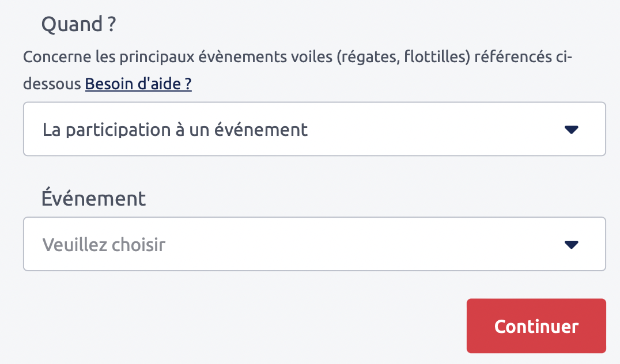Click the caret of the first select box
The width and height of the screenshot is (620, 364).
pos(571,130)
